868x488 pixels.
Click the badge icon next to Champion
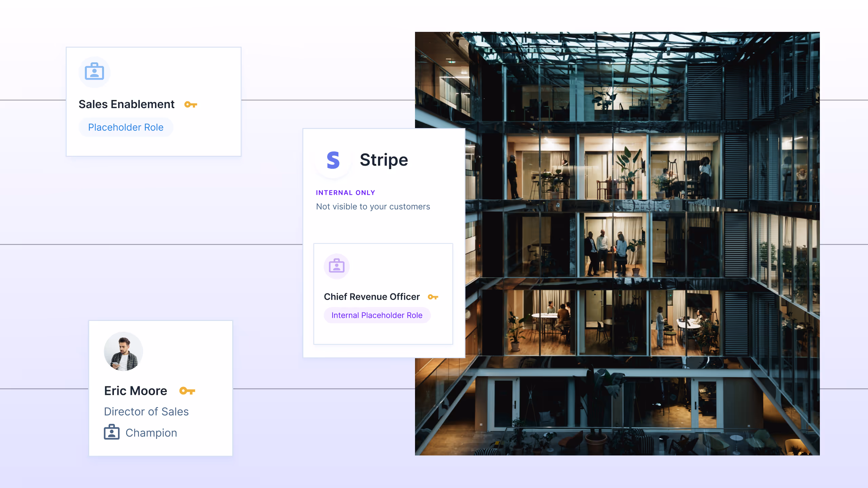112,432
